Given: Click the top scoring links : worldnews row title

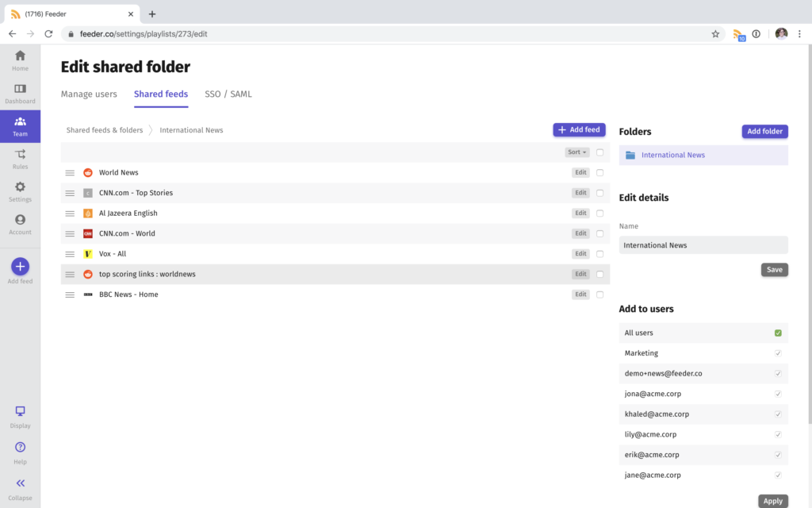Looking at the screenshot, I should (147, 274).
